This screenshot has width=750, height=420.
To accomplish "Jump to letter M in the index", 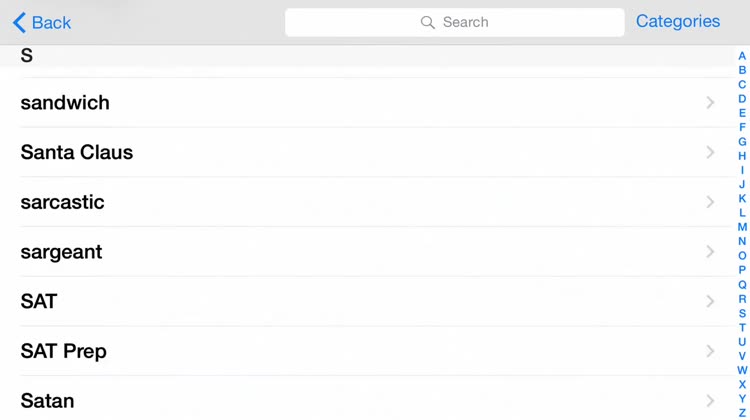I will 742,227.
